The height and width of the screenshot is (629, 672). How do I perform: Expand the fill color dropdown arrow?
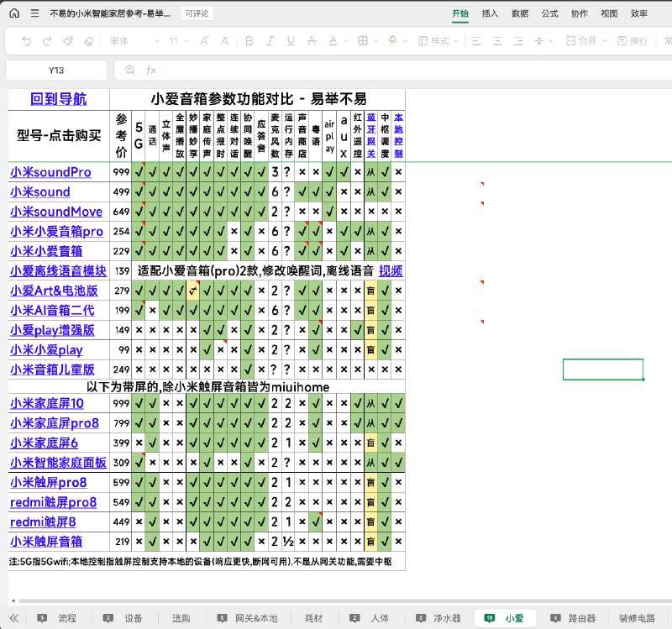[x=406, y=41]
